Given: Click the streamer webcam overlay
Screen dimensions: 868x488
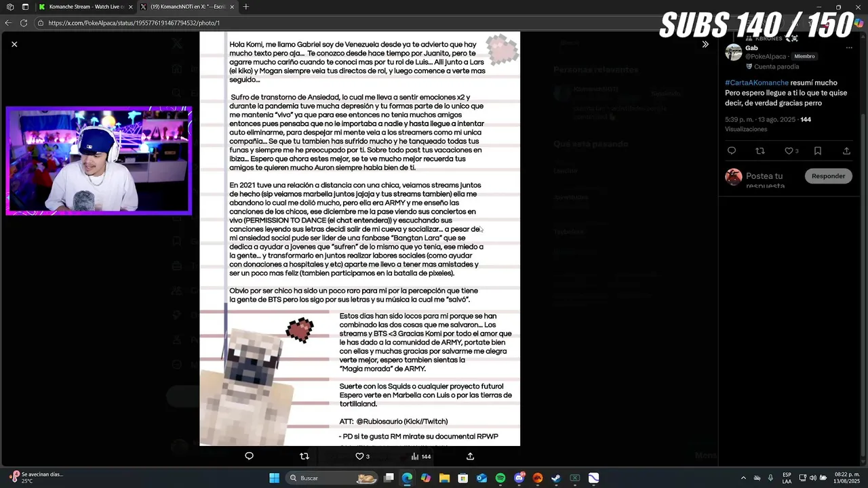Looking at the screenshot, I should 99,161.
